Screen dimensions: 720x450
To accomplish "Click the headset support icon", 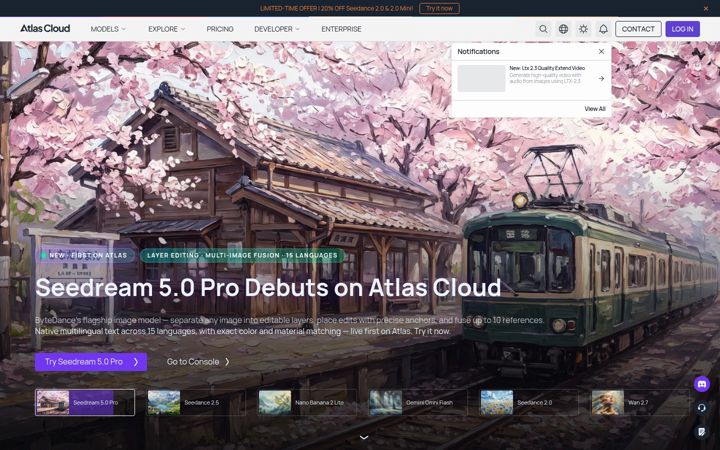I will click(702, 408).
